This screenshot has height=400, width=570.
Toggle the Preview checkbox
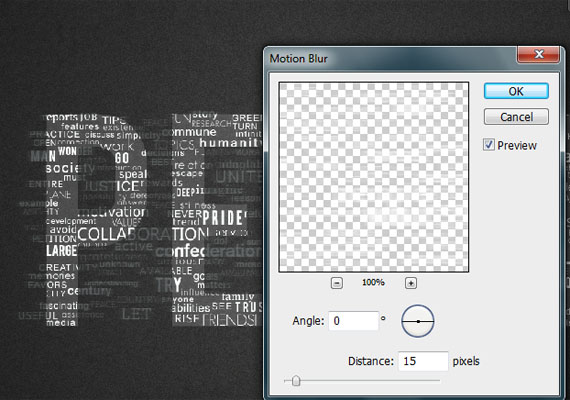(x=489, y=145)
